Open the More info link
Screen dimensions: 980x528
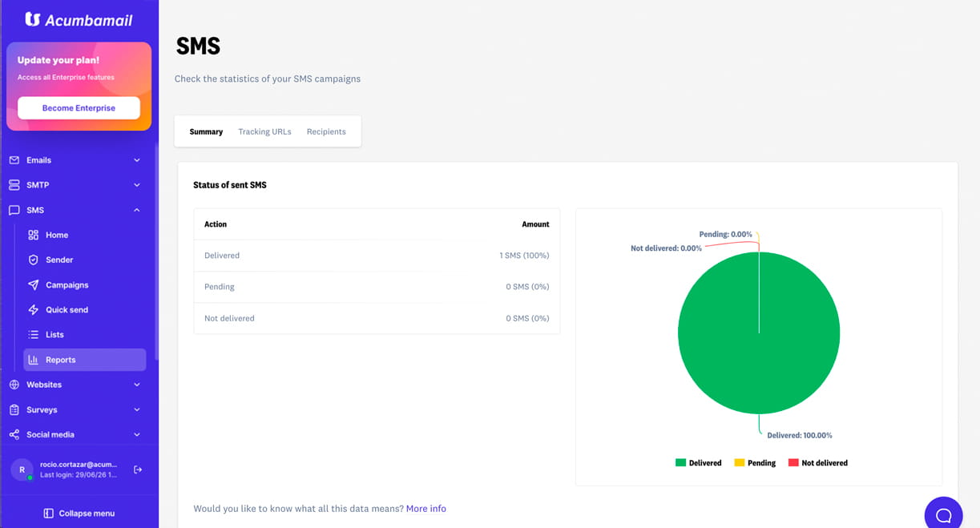click(425, 509)
